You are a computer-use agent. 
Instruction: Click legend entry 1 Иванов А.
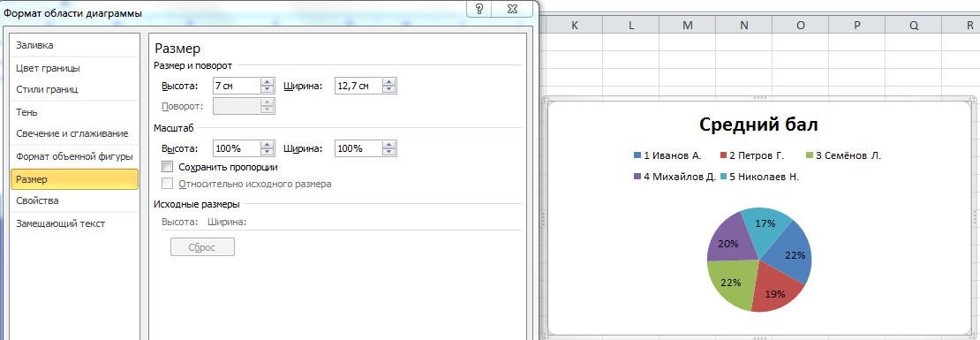click(x=667, y=155)
